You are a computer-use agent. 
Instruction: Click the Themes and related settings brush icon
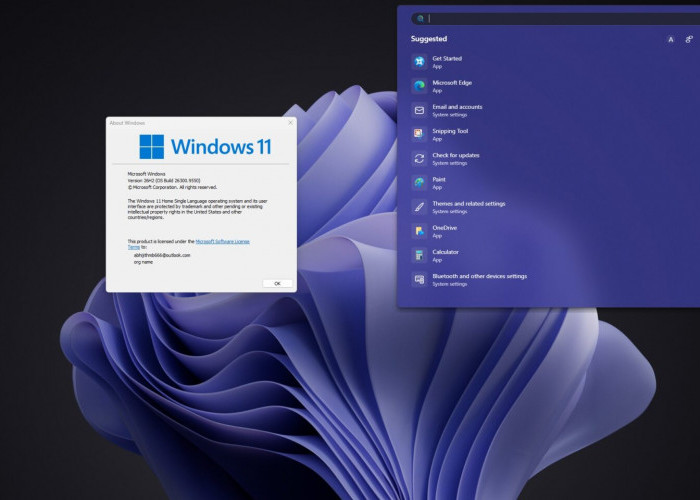click(x=419, y=207)
